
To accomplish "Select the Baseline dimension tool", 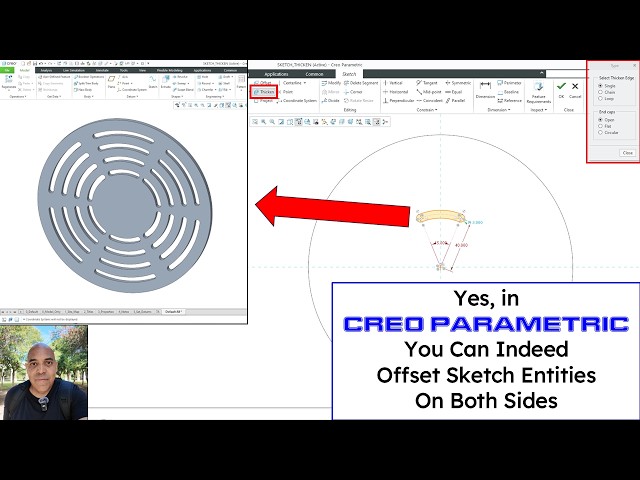I will (x=508, y=92).
